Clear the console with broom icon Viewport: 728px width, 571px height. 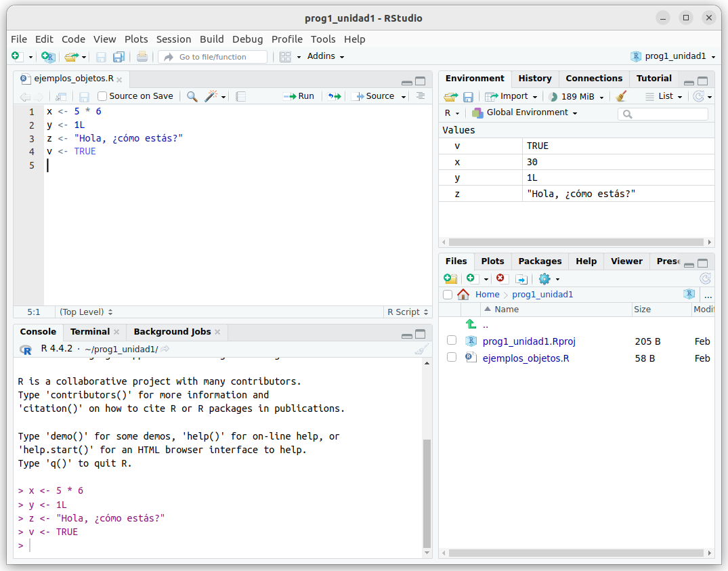point(421,349)
